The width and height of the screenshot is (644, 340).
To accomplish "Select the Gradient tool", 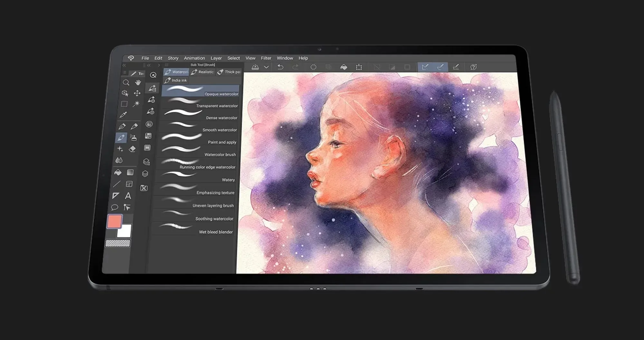I will [x=130, y=172].
